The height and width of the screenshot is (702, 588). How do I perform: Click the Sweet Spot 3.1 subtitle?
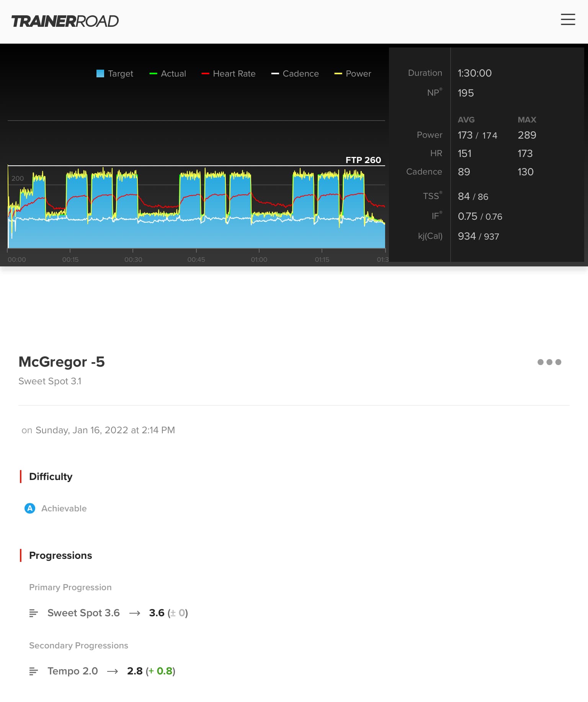[x=50, y=381]
